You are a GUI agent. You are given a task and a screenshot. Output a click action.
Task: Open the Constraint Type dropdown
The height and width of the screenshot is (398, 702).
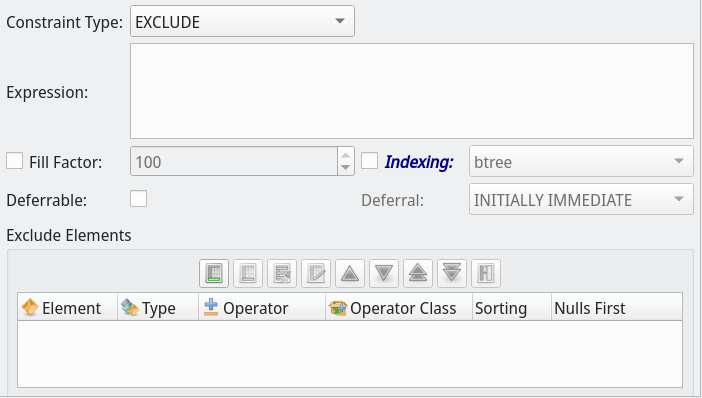point(242,21)
